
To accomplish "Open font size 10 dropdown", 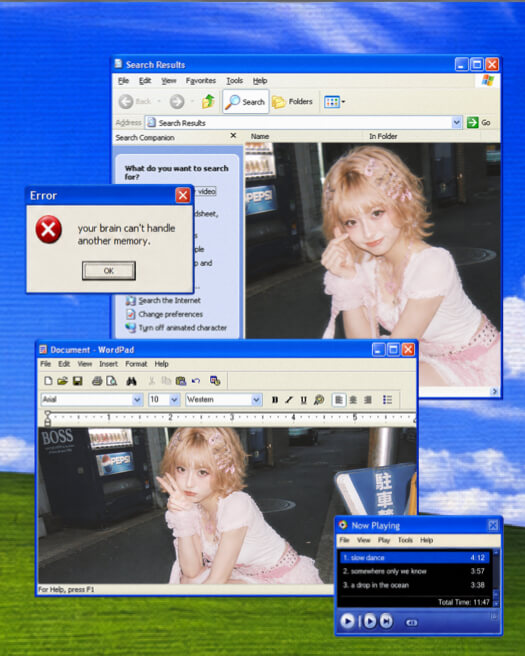I will pyautogui.click(x=175, y=400).
